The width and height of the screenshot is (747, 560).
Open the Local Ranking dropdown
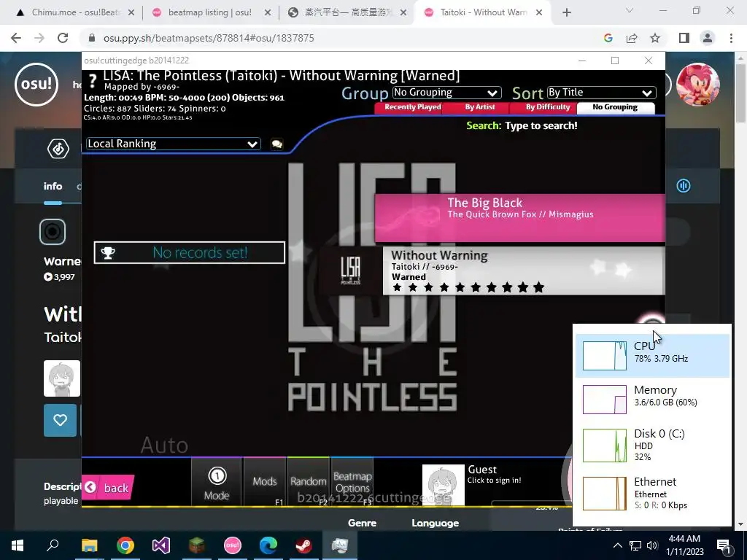174,144
